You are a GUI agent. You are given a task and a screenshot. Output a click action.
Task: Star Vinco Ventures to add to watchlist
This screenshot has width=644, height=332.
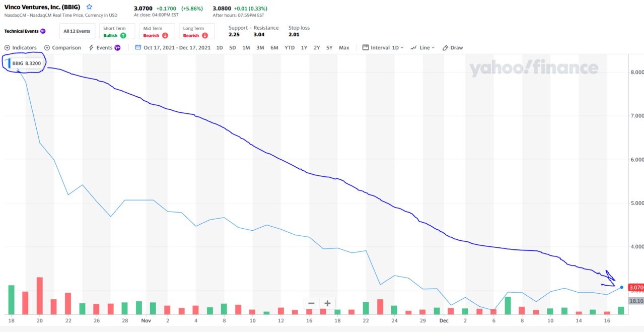[89, 7]
